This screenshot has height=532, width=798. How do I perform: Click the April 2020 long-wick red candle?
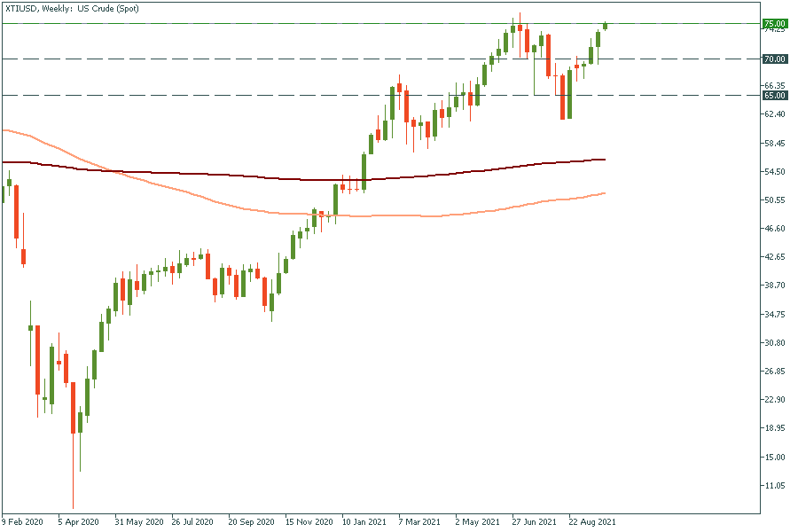[73, 408]
